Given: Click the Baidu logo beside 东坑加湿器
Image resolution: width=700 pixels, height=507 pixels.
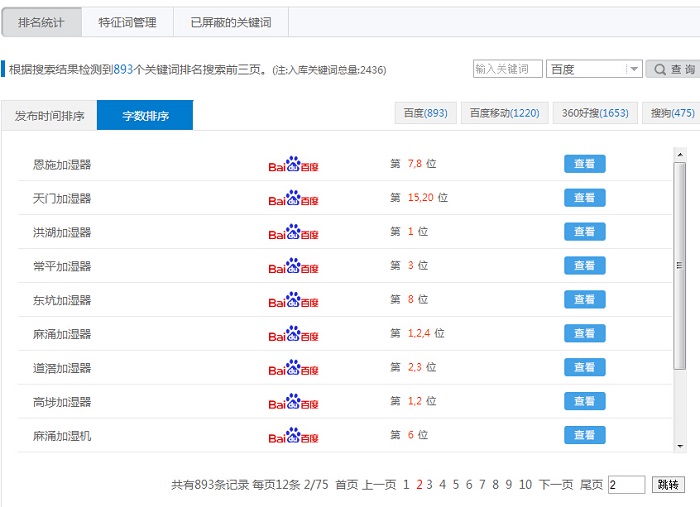Looking at the screenshot, I should (293, 300).
